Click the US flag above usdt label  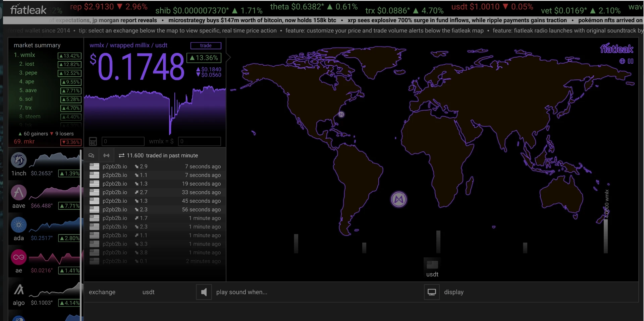(x=432, y=265)
